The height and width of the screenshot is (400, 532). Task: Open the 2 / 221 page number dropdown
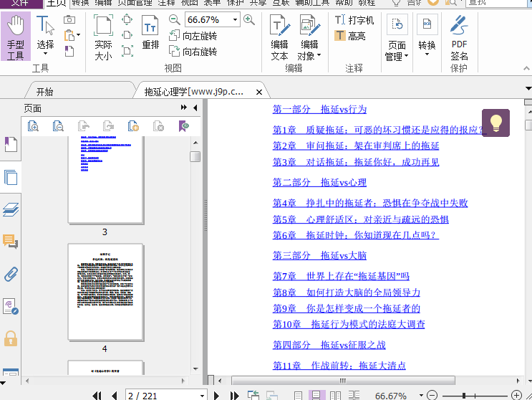(202, 396)
